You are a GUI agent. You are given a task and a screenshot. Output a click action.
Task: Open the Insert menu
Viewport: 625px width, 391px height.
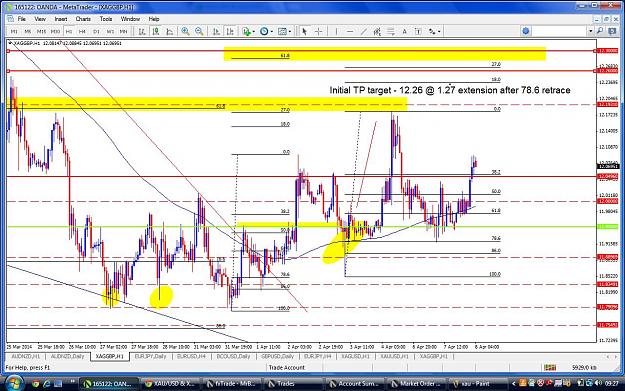(61, 19)
